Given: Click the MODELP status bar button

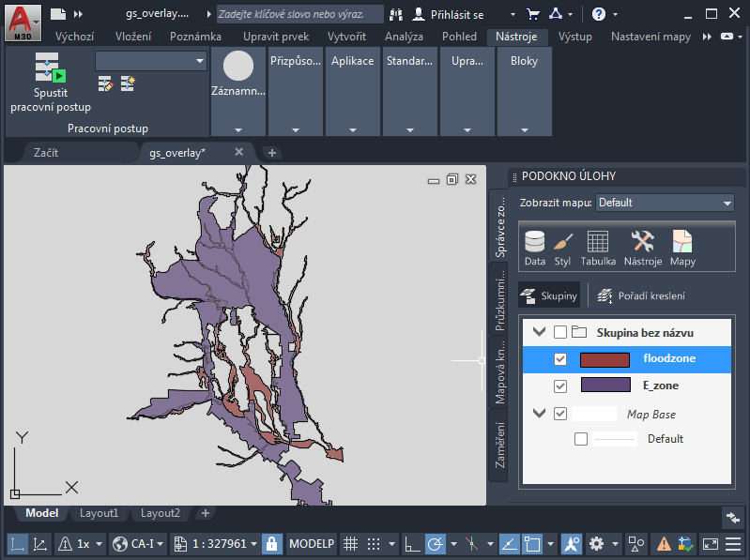Looking at the screenshot, I should pos(312,544).
